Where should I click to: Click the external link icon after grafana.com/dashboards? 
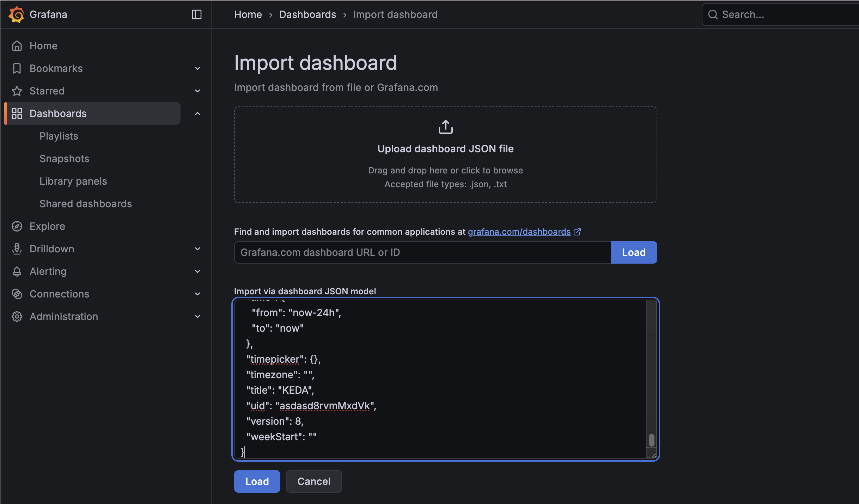[x=577, y=232]
